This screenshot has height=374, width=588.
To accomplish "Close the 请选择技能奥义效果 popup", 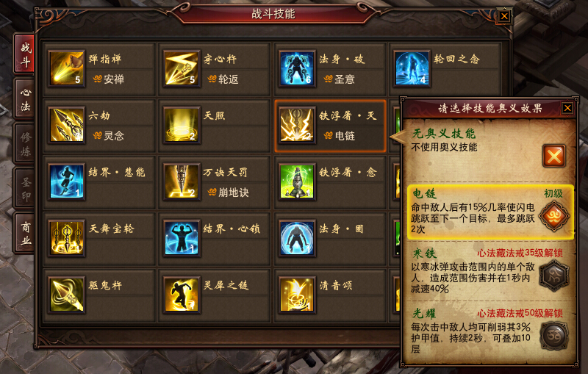I will (567, 108).
